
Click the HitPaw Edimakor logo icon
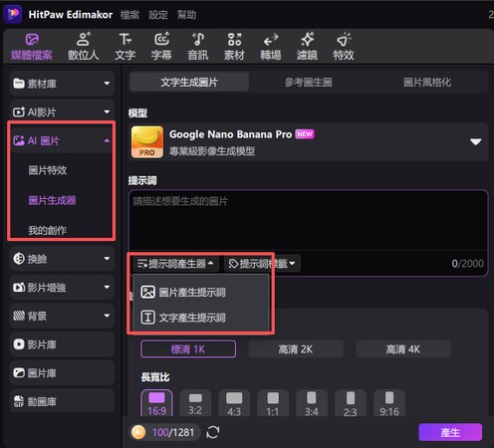(x=13, y=14)
